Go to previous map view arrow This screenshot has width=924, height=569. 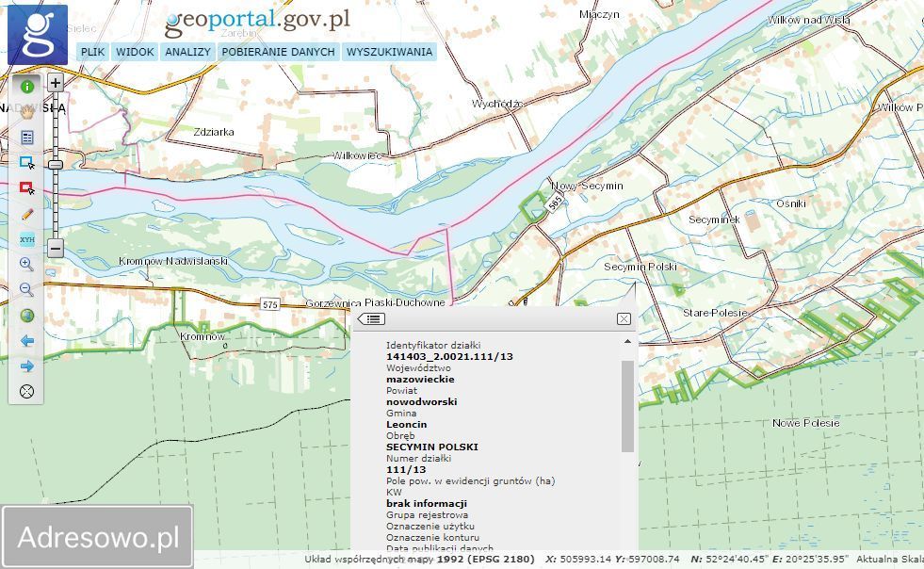[x=26, y=341]
